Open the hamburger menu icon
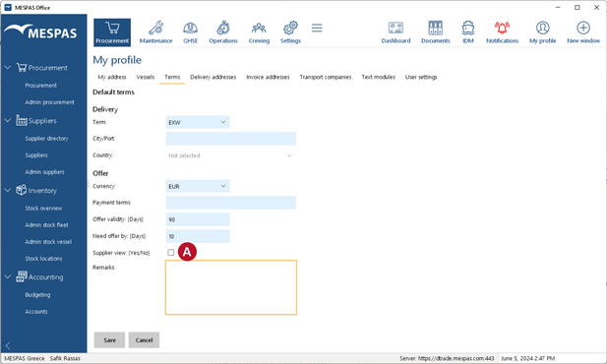Image resolution: width=607 pixels, height=364 pixels. (x=317, y=28)
